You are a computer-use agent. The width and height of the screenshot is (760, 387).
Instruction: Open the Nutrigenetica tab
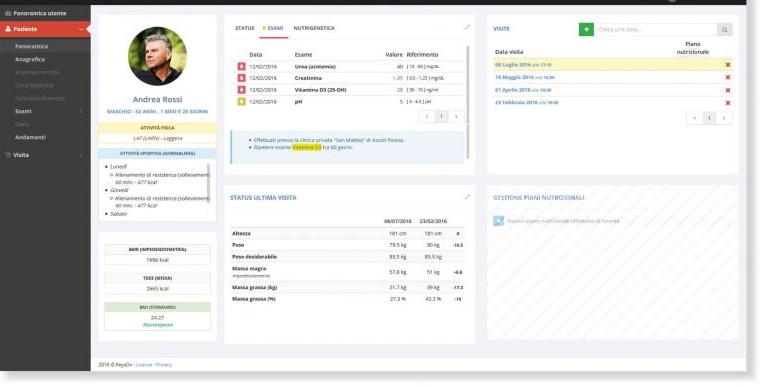point(314,28)
